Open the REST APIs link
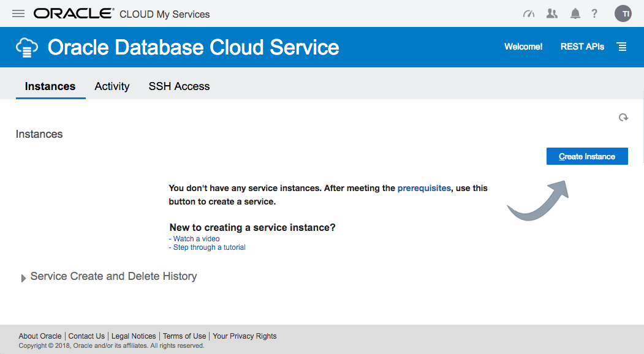Image resolution: width=644 pixels, height=354 pixels. 582,47
